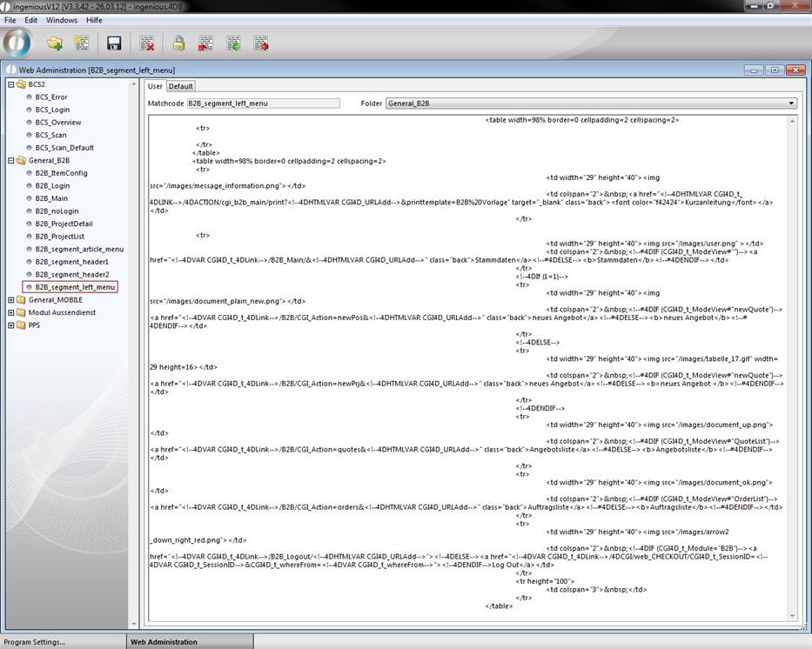
Task: Click the new document toolbar icon
Action: [x=82, y=43]
